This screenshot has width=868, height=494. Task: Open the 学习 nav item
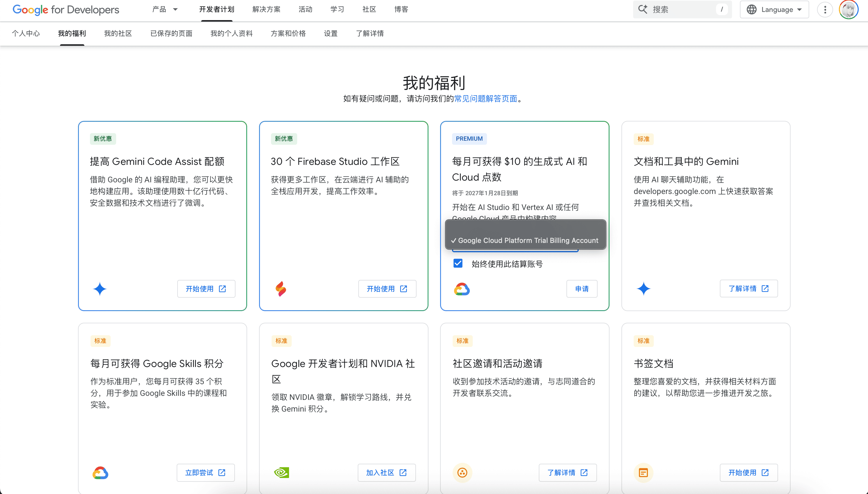point(337,10)
